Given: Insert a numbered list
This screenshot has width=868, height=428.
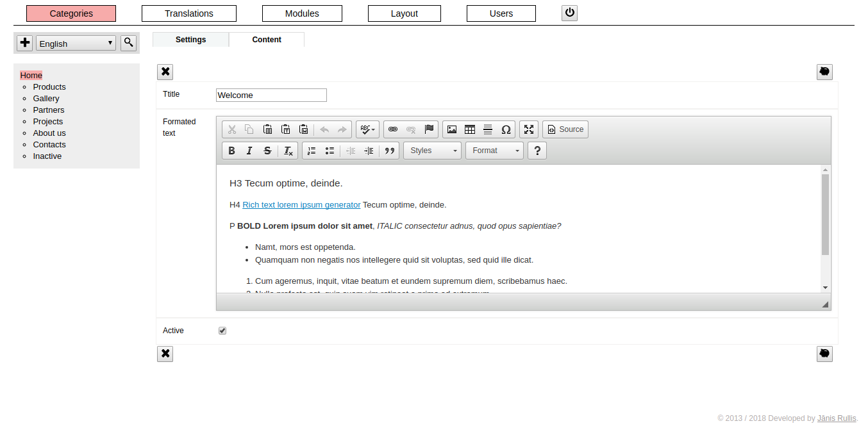Looking at the screenshot, I should [x=312, y=151].
